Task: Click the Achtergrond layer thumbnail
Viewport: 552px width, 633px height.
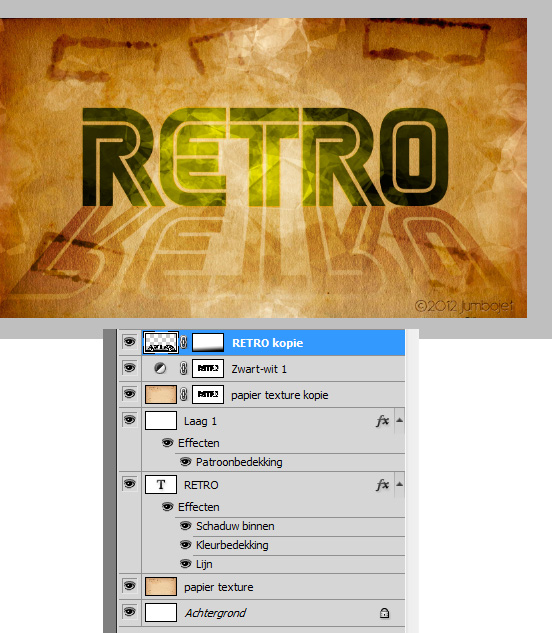Action: pyautogui.click(x=161, y=612)
